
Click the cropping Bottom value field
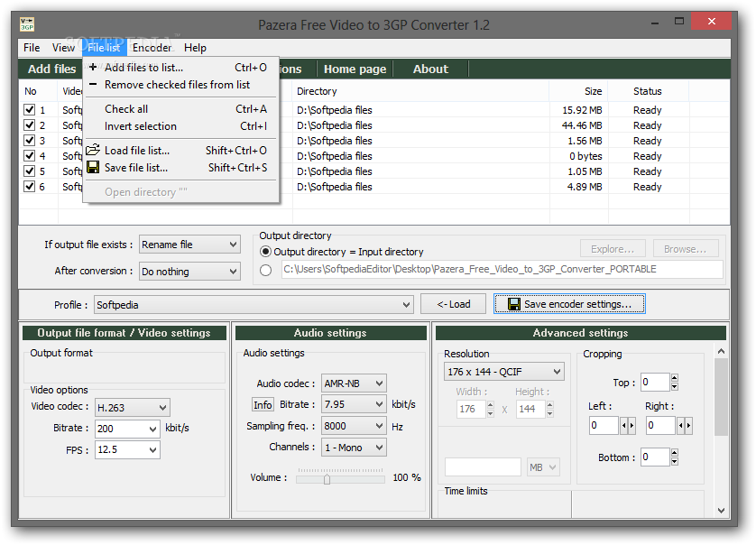[655, 457]
